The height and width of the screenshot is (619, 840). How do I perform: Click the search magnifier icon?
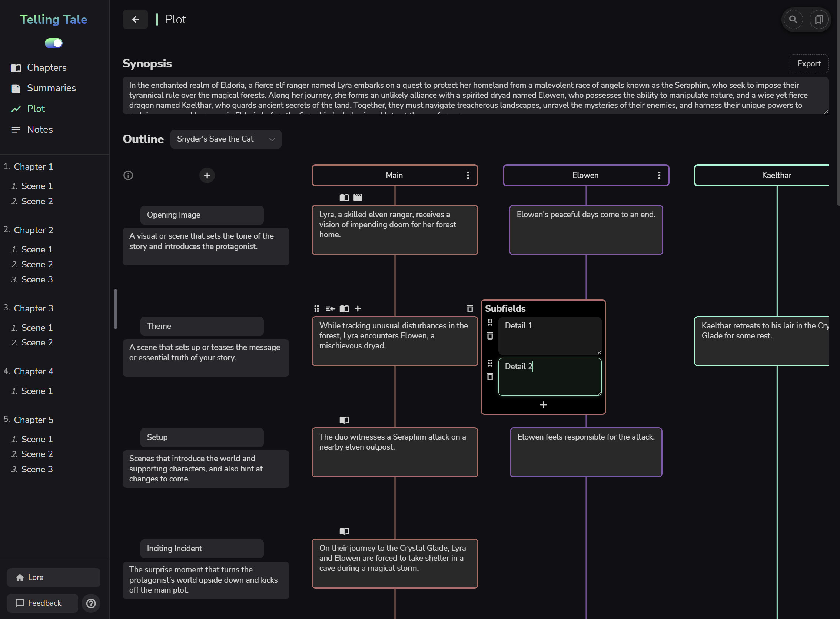pos(793,20)
